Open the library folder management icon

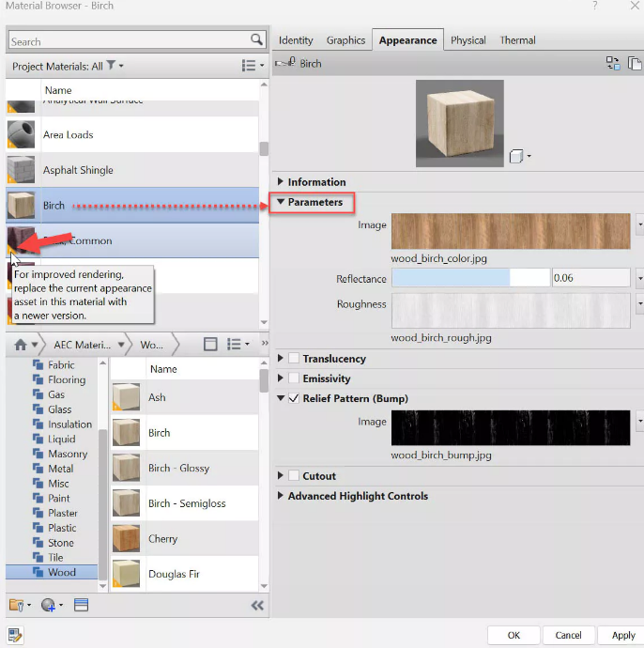click(20, 606)
